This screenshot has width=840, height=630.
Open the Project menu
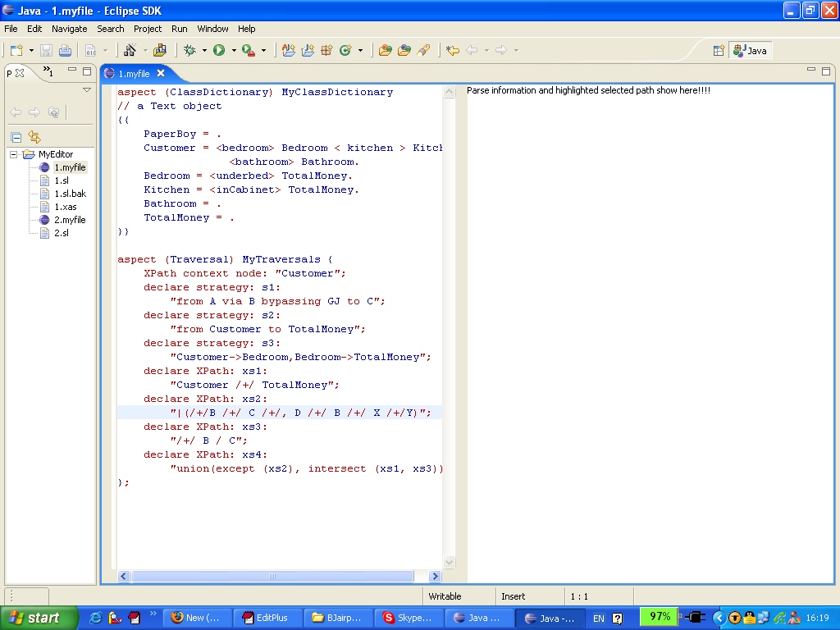(x=148, y=29)
